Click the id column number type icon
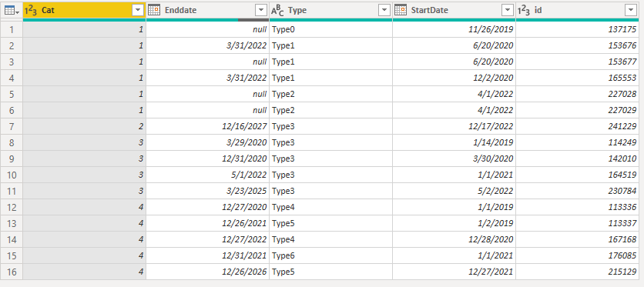This screenshot has width=644, height=287. (x=524, y=11)
